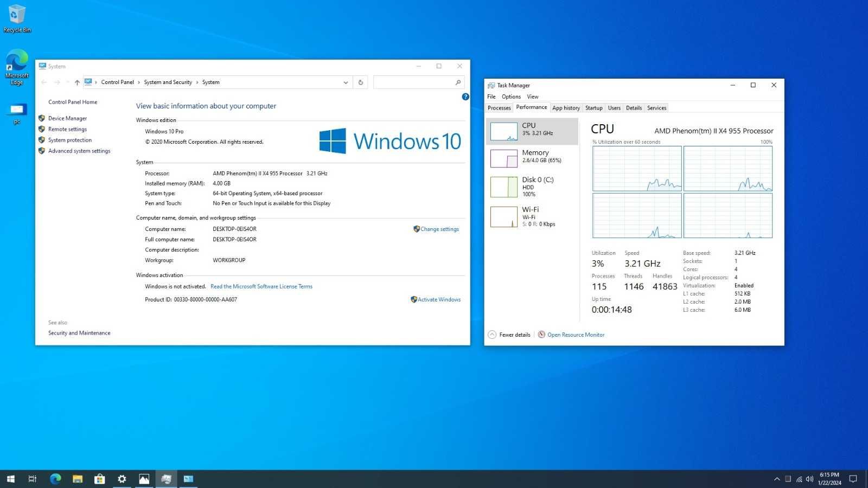Go up one level in Control Panel
The image size is (868, 488).
point(77,82)
